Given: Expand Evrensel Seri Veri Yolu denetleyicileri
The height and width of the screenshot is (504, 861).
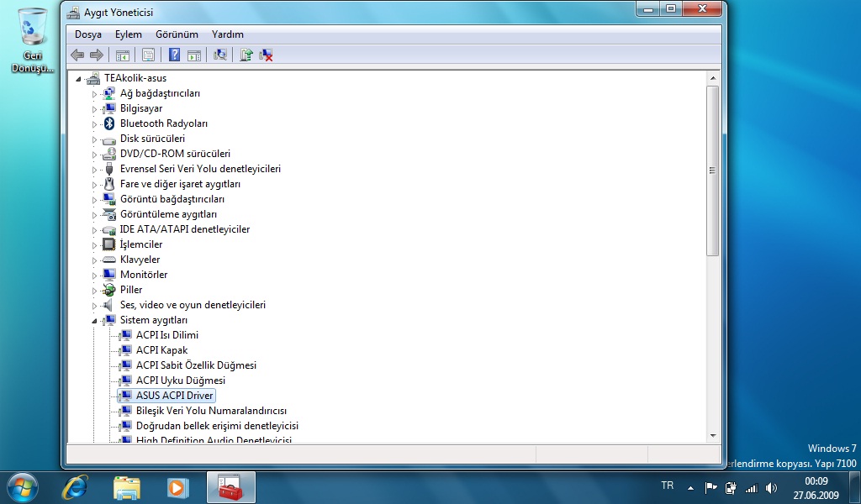Looking at the screenshot, I should pos(94,170).
